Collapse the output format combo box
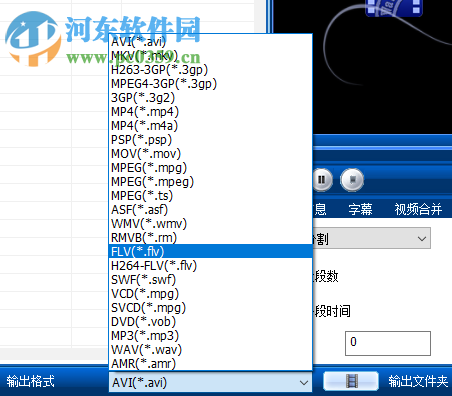This screenshot has width=452, height=396. coord(303,383)
